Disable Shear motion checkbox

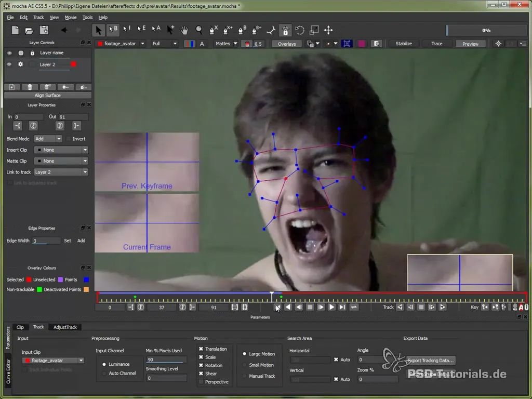tap(201, 374)
